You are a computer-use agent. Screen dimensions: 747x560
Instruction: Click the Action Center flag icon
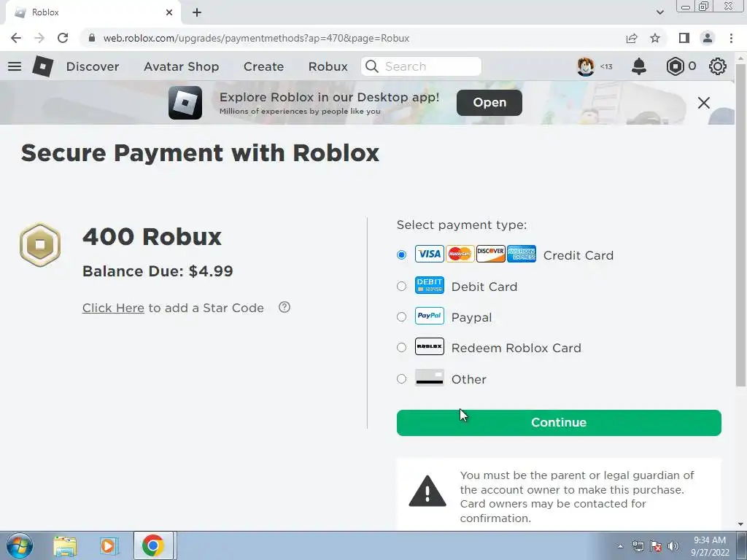click(656, 546)
